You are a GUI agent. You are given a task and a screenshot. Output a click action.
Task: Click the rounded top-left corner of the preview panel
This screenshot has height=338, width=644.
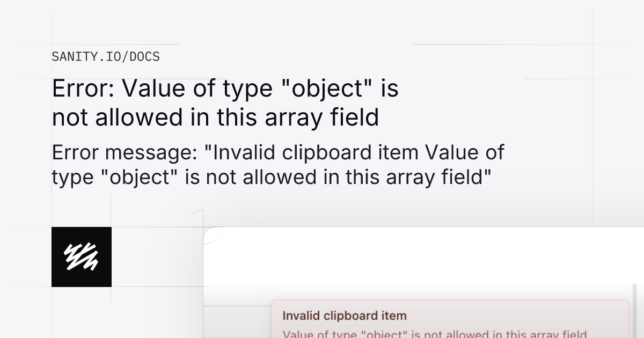(x=210, y=233)
